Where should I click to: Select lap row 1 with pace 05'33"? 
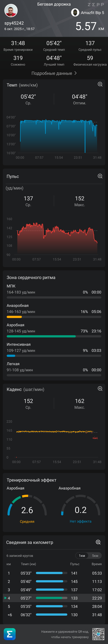54,573
